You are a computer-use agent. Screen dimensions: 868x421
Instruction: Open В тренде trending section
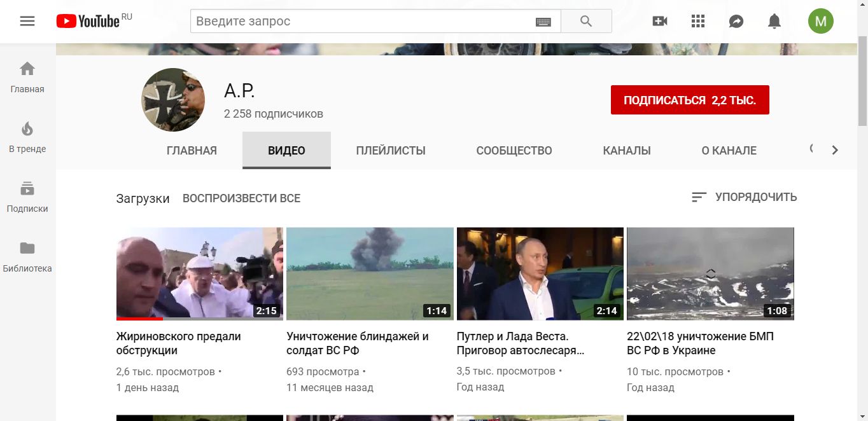pyautogui.click(x=27, y=137)
